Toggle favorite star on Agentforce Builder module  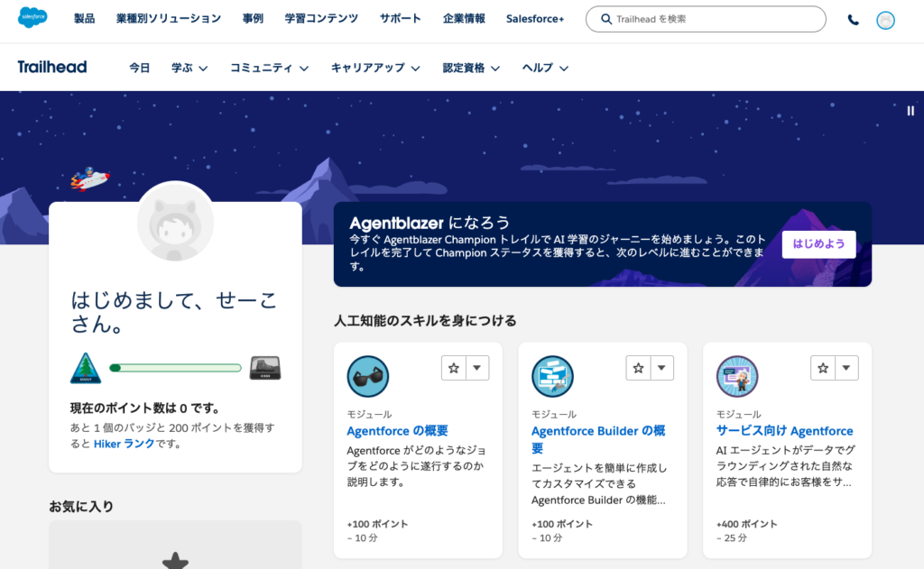click(x=638, y=368)
